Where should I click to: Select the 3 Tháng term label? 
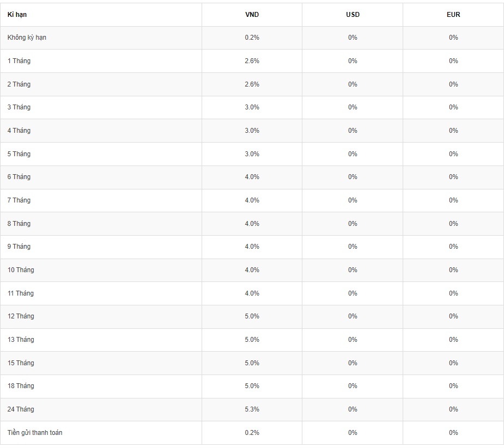coord(19,107)
